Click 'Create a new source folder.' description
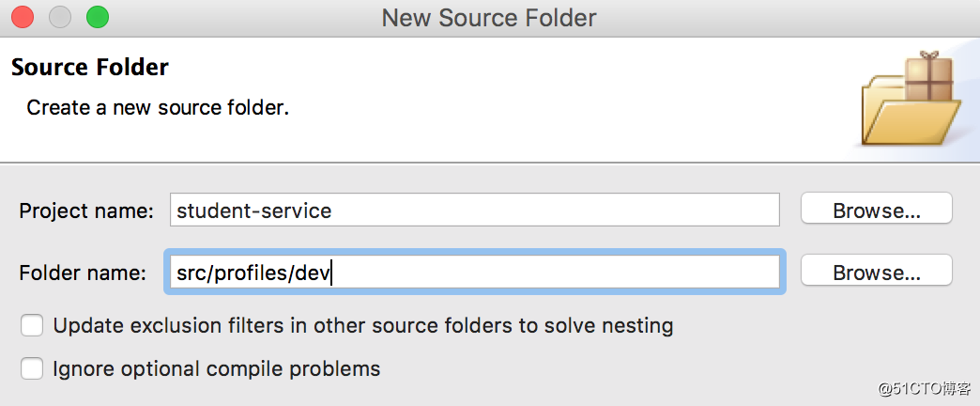The width and height of the screenshot is (980, 406). (x=158, y=107)
